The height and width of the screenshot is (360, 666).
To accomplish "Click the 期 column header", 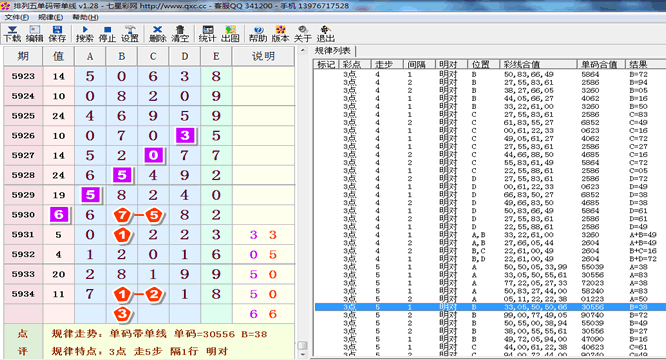I will tap(23, 56).
